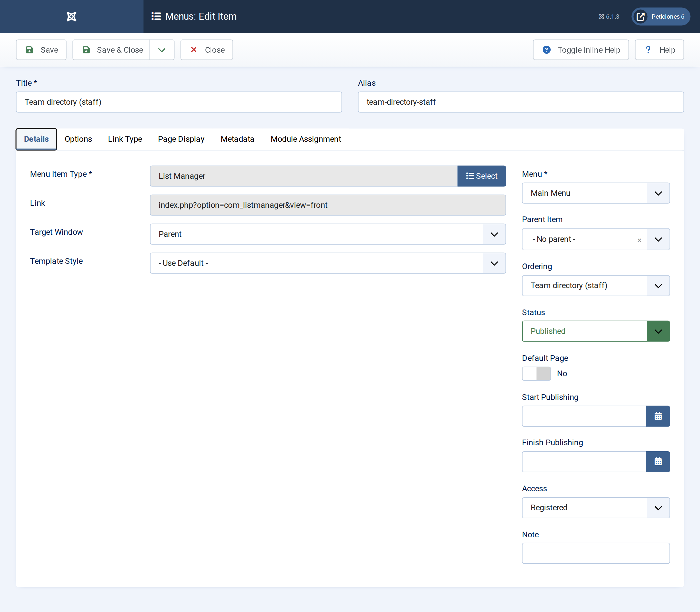Screen dimensions: 700x612
Task: Click the Finish Publishing date field
Action: [584, 462]
